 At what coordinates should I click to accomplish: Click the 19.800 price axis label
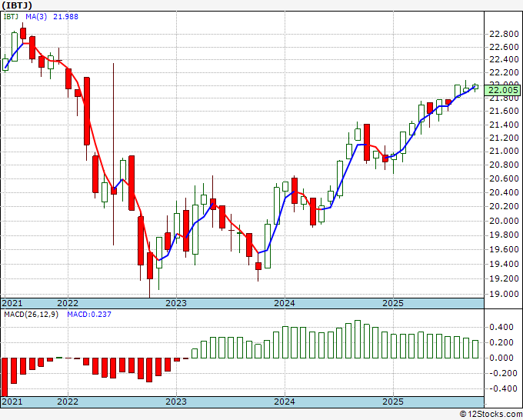click(x=504, y=235)
